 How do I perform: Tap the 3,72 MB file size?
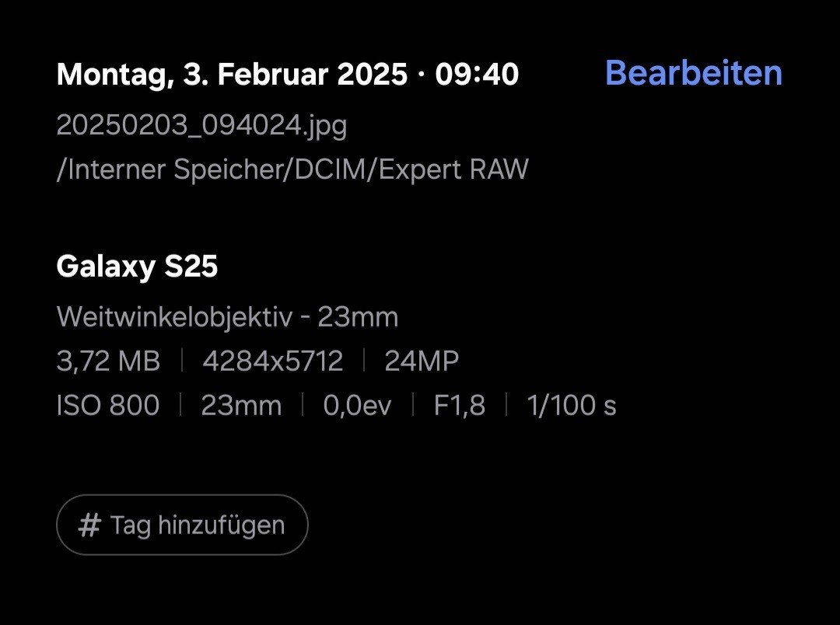click(x=108, y=361)
